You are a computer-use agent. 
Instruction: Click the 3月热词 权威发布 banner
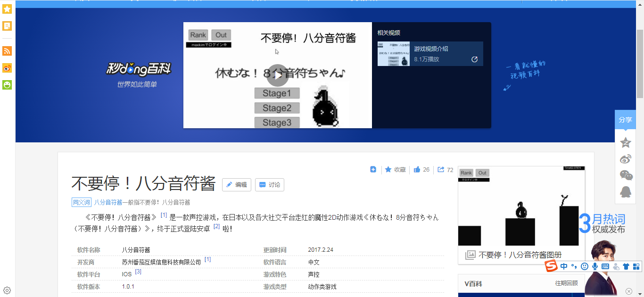[x=602, y=223]
